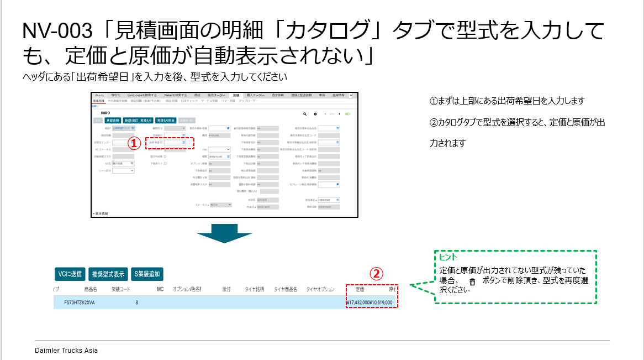Click the trash delete icon in hint

(x=472, y=282)
